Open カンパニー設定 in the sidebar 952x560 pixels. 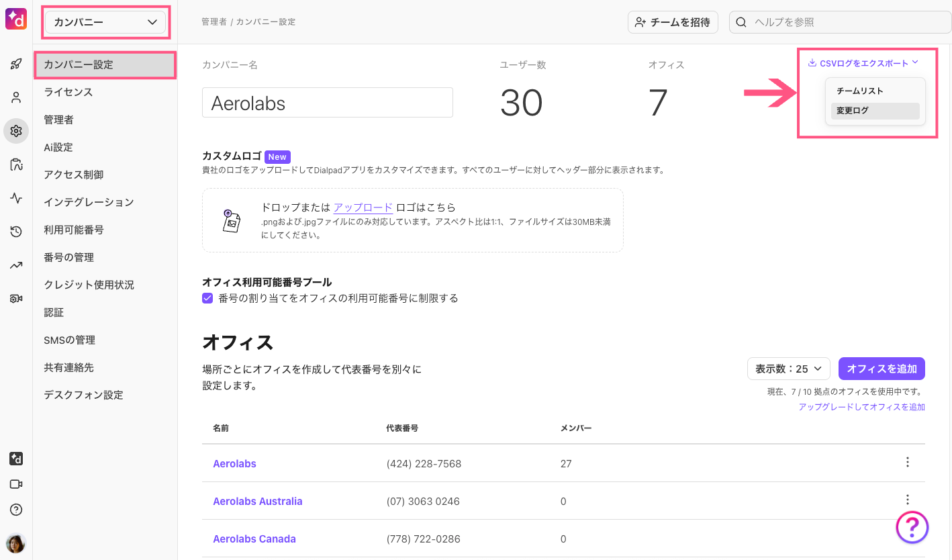105,64
